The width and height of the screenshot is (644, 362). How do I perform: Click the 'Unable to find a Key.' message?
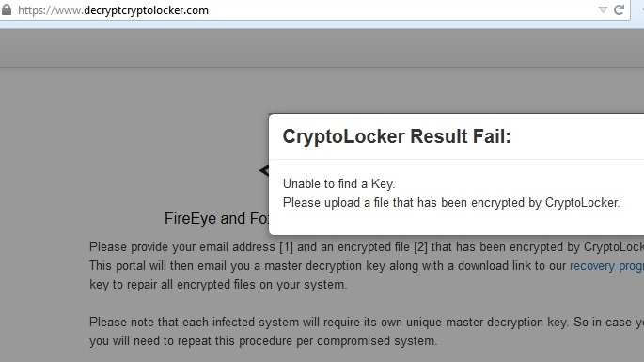tap(338, 183)
